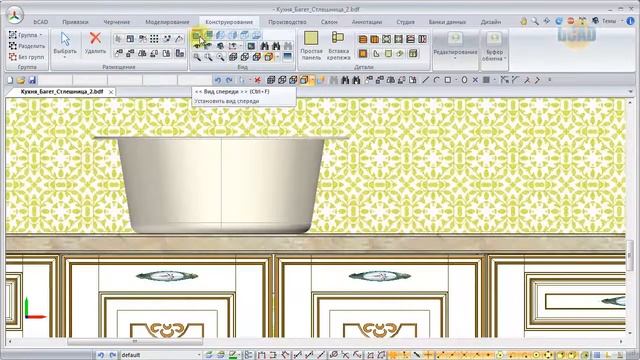Toggle the black diagonal line snap in bottom bar
Image resolution: width=640 pixels, height=360 pixels.
pyautogui.click(x=417, y=355)
